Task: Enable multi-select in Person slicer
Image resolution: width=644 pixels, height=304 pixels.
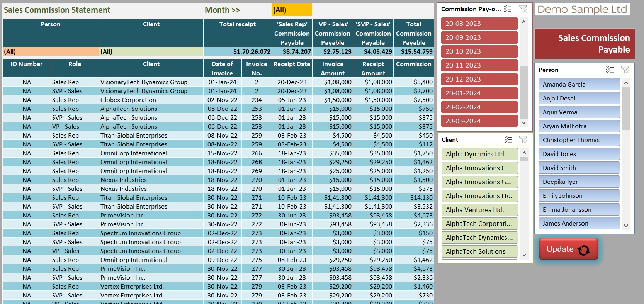Action: (610, 70)
